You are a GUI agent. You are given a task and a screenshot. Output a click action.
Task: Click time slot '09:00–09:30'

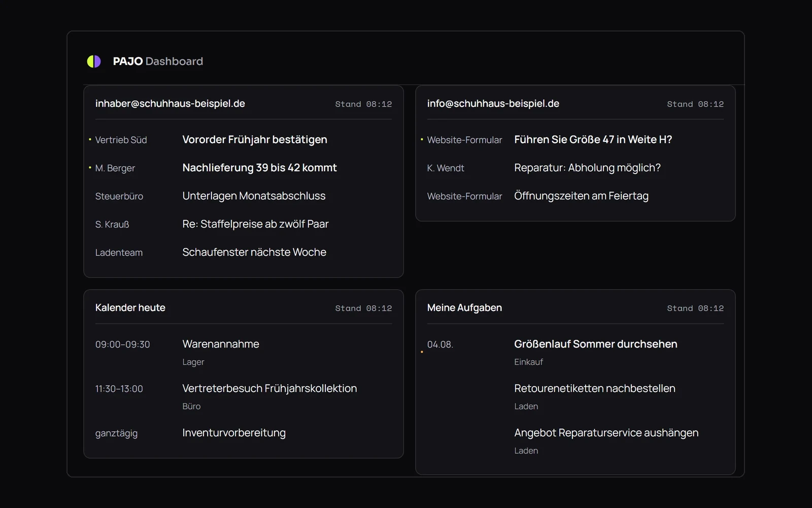coord(123,344)
